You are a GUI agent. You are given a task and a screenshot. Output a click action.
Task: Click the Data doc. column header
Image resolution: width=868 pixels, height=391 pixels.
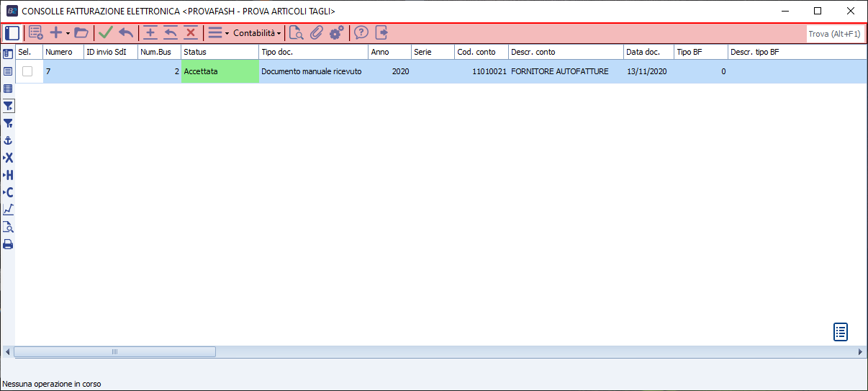pyautogui.click(x=648, y=53)
